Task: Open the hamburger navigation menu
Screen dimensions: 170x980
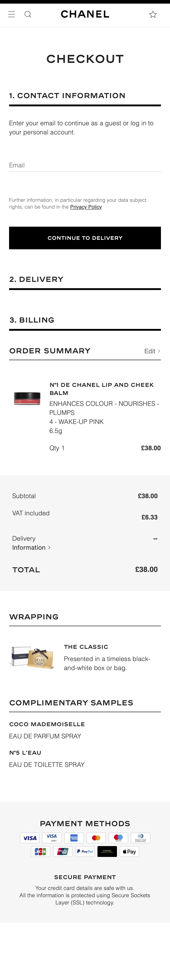Action: tap(12, 14)
